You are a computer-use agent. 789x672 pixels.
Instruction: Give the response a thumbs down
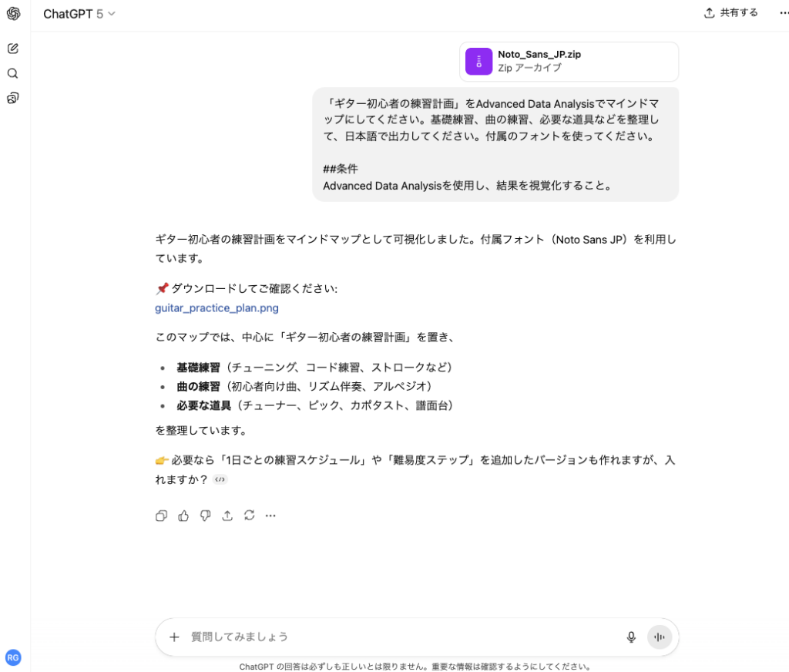[x=205, y=516]
